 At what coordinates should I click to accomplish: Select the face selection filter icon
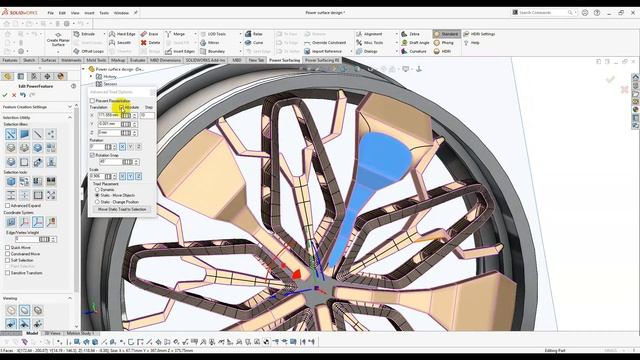click(24, 134)
